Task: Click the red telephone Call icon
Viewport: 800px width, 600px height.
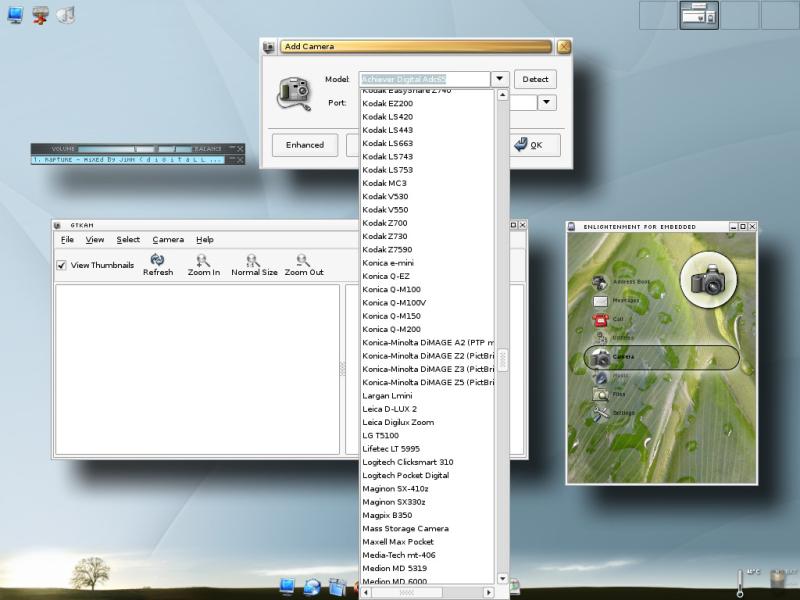Action: (600, 319)
